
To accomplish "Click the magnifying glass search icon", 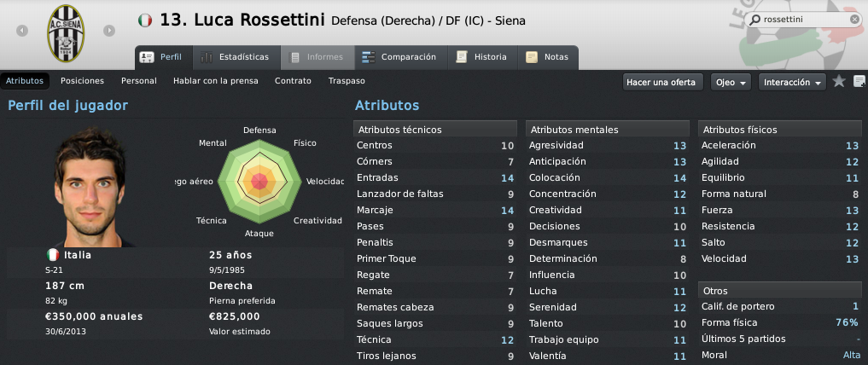I will [755, 20].
